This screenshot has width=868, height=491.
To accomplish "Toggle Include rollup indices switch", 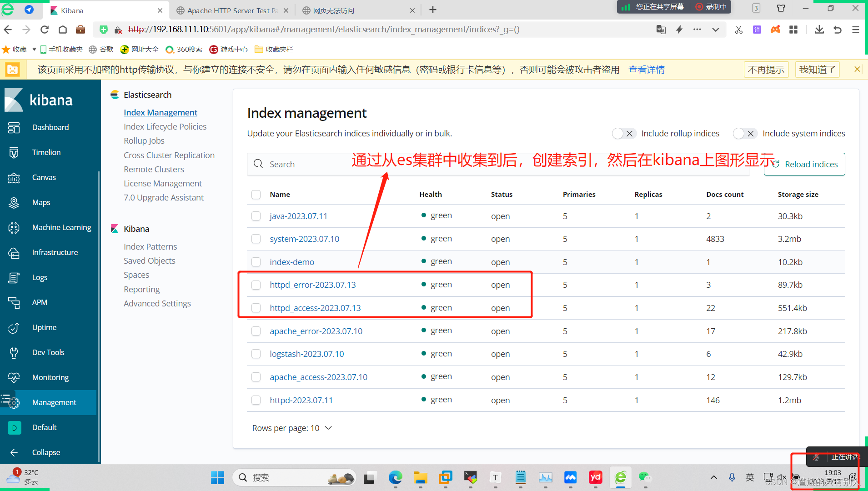I will pos(623,134).
